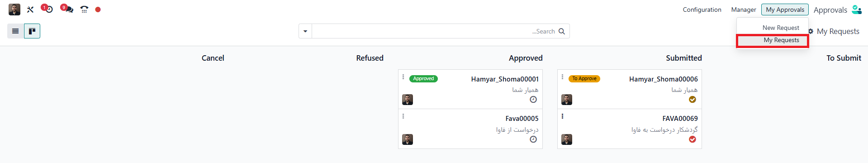Screen dimensions: 868x163
Task: Open the conversations chat bubble icon
Action: click(69, 10)
